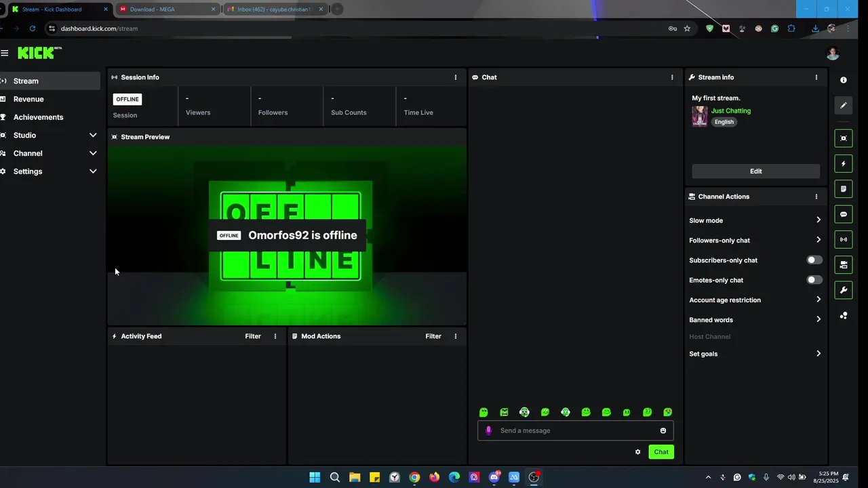Toggle Emotes-only chat switch
Viewport: 868px width, 488px height.
coord(814,280)
